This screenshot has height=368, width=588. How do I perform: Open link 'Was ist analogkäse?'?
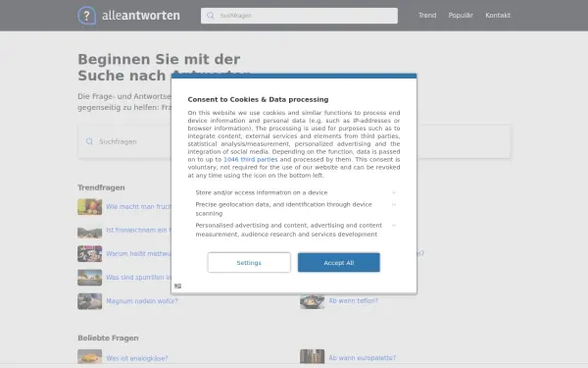click(137, 358)
